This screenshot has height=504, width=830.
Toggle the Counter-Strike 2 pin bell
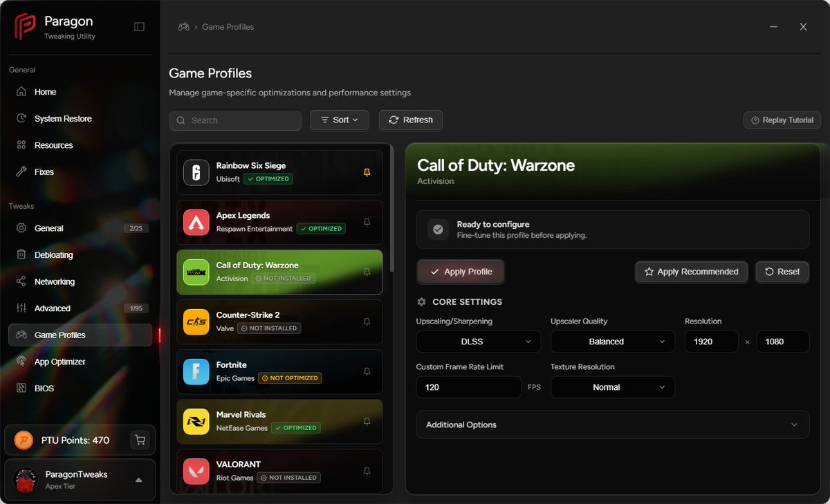tap(367, 321)
